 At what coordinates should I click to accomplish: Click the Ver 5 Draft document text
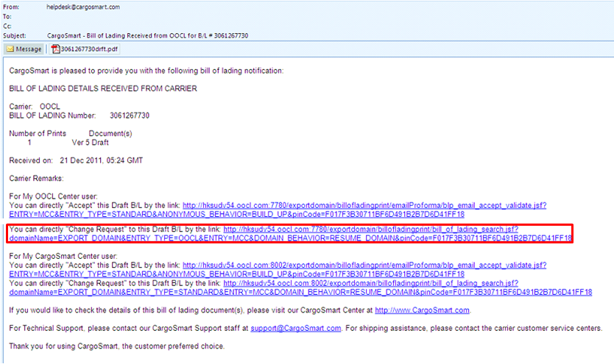(x=90, y=142)
